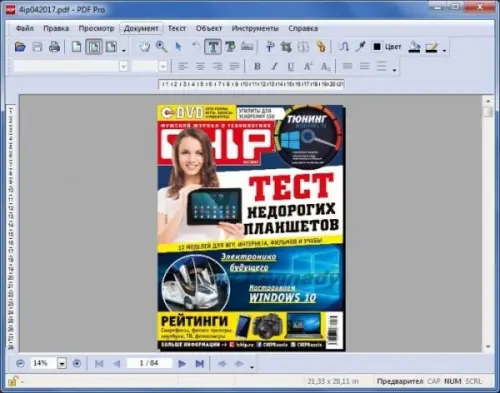
Task: Select the Crop tool icon
Action: 286,47
